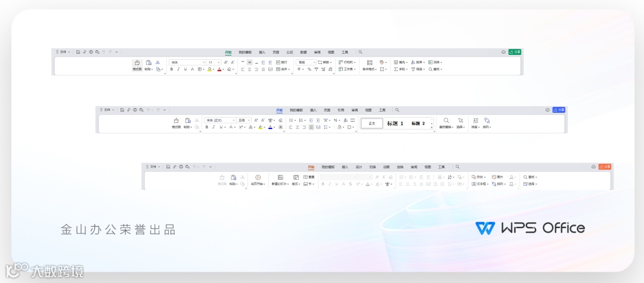Switch to the 公式 (Formulas) tab in the spreadsheet window
The width and height of the screenshot is (644, 283).
(x=290, y=52)
